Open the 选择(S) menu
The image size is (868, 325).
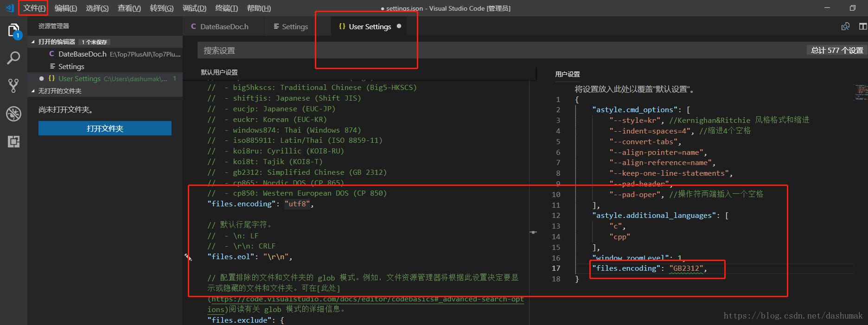click(97, 8)
